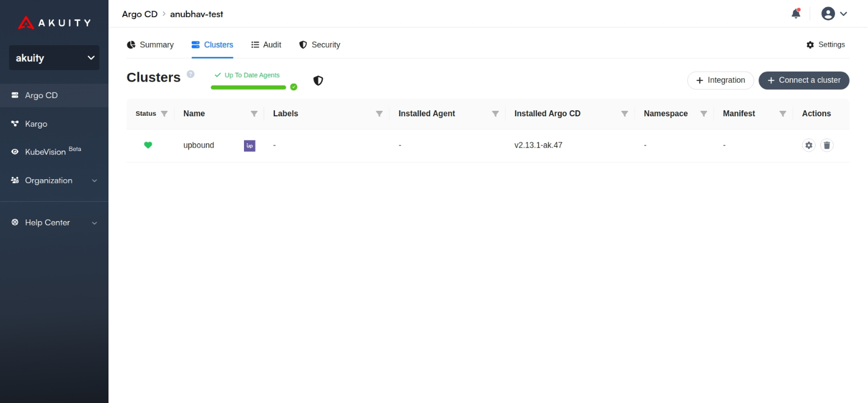
Task: Expand the Organization sidebar section
Action: (54, 180)
